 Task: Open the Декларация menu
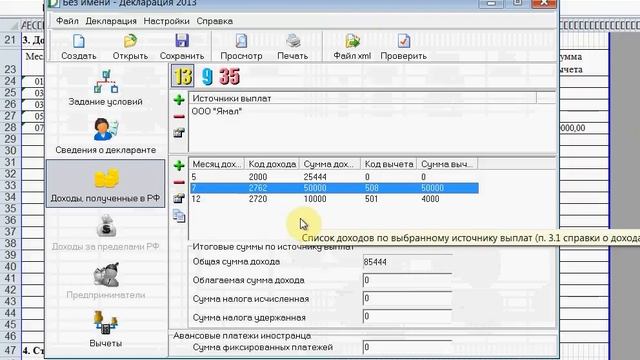click(111, 21)
